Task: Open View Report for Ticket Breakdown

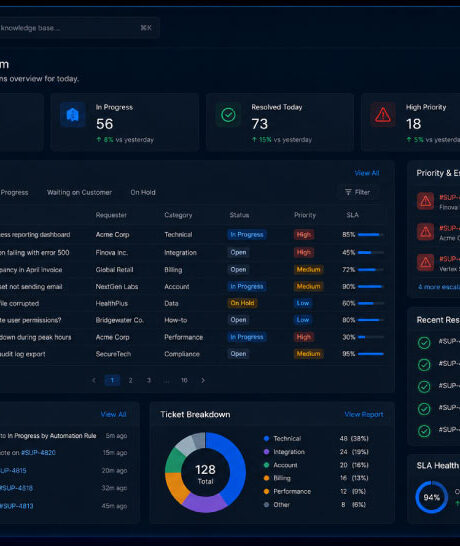Action: click(x=364, y=414)
